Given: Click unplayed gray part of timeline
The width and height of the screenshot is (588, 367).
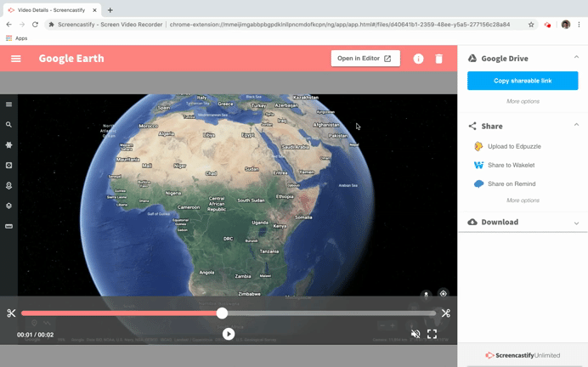Looking at the screenshot, I should point(332,313).
